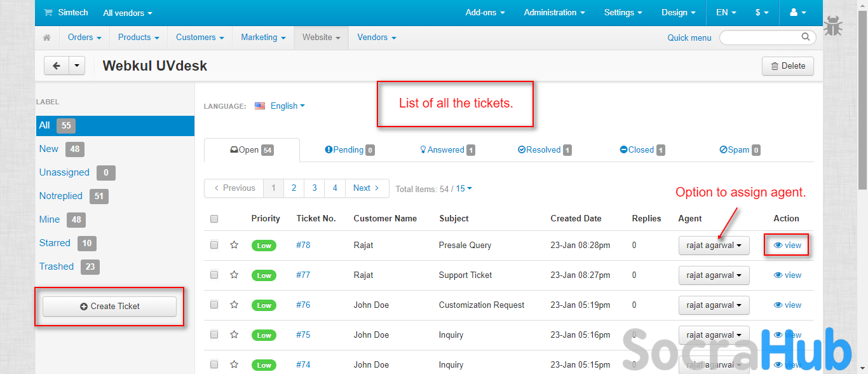The width and height of the screenshot is (868, 374).
Task: Click the bug icon at right edge
Action: coord(833,27)
